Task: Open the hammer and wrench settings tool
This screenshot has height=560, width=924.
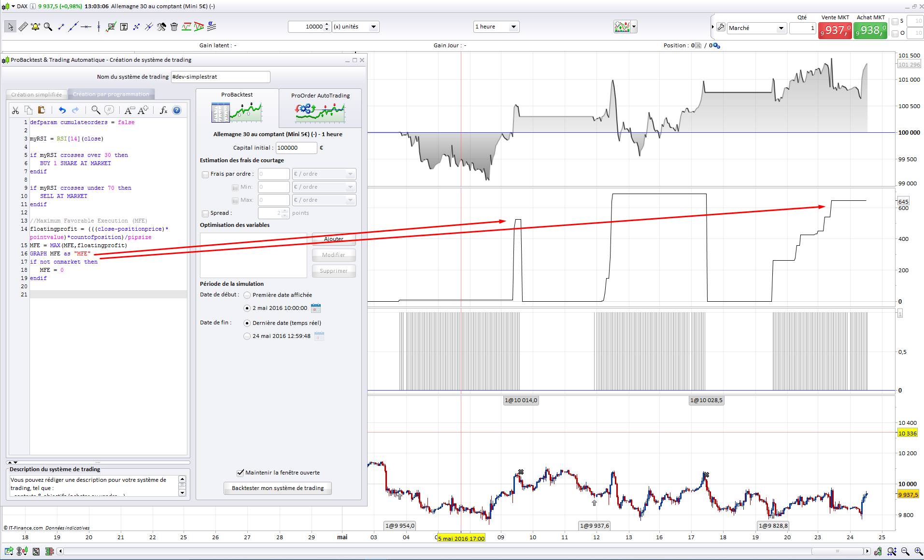Action: [161, 27]
